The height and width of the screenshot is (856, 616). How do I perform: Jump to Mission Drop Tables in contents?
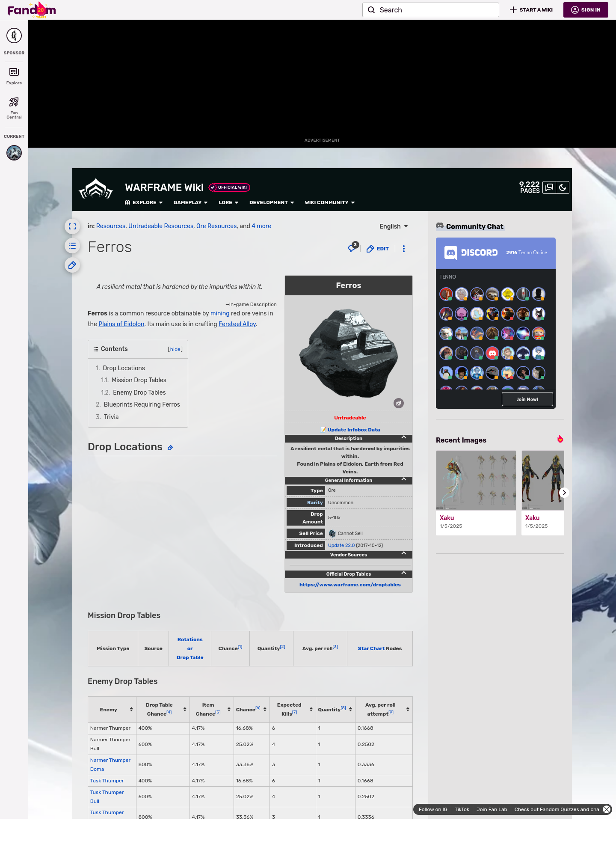point(139,380)
